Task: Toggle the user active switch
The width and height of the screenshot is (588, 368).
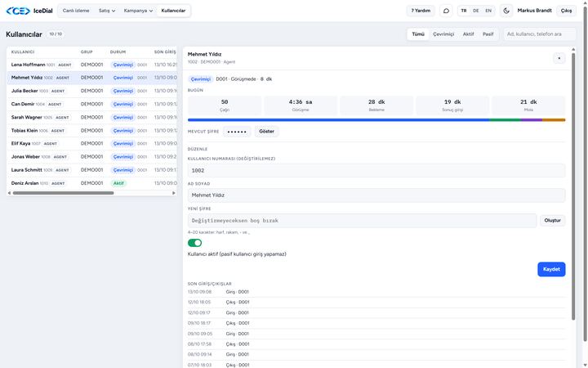Action: point(194,243)
